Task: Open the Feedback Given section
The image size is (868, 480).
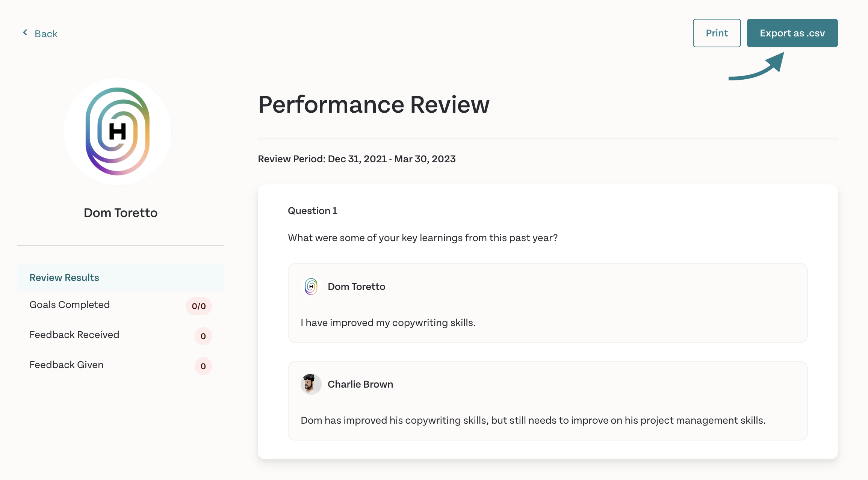Action: pos(121,365)
